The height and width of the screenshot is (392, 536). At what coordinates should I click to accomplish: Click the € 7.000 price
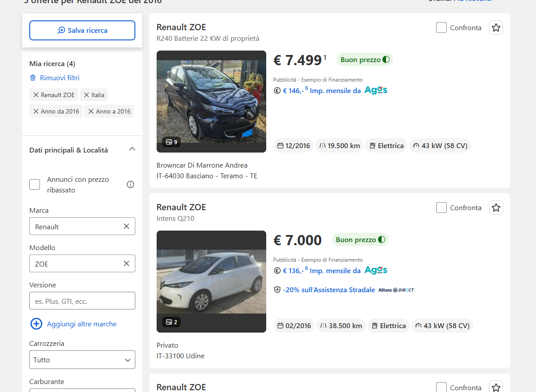tap(298, 240)
